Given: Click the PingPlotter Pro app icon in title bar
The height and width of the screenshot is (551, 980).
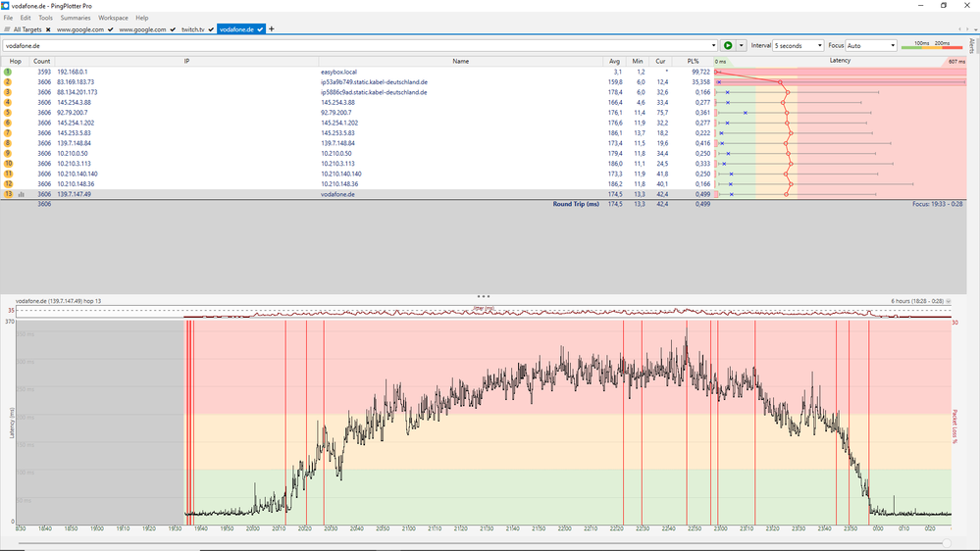Looking at the screenshot, I should (6, 6).
